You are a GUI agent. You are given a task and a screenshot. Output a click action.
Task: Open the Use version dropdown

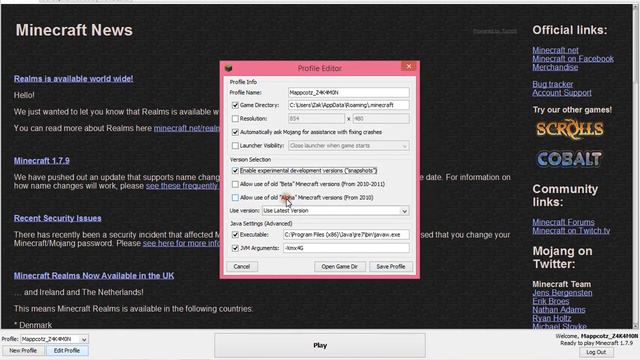(x=336, y=211)
